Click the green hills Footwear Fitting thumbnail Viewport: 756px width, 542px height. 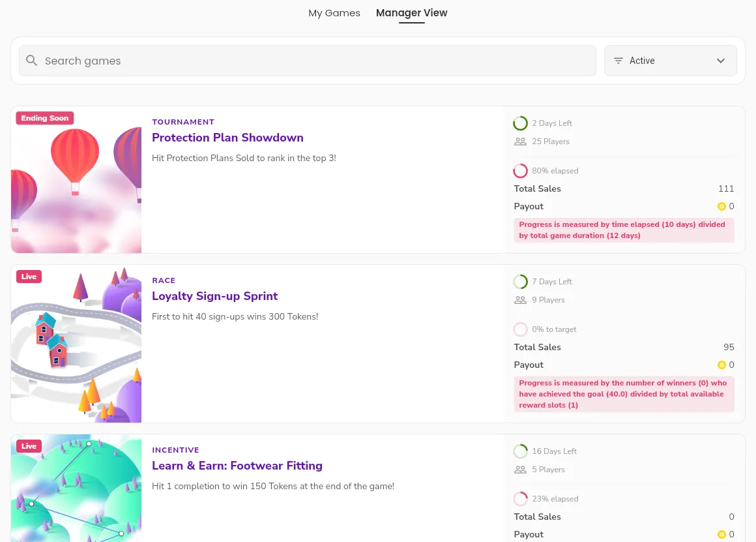pos(76,488)
